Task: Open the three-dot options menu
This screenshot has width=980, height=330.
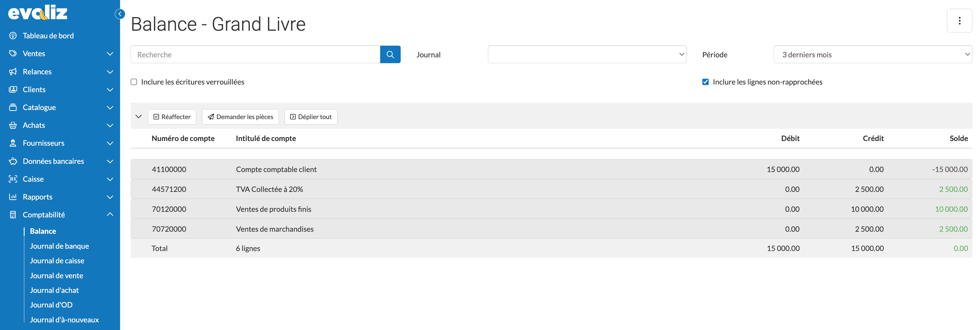Action: pyautogui.click(x=959, y=21)
